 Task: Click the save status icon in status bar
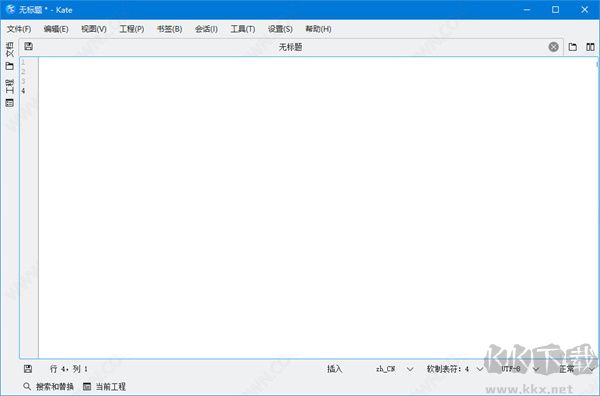[28, 369]
